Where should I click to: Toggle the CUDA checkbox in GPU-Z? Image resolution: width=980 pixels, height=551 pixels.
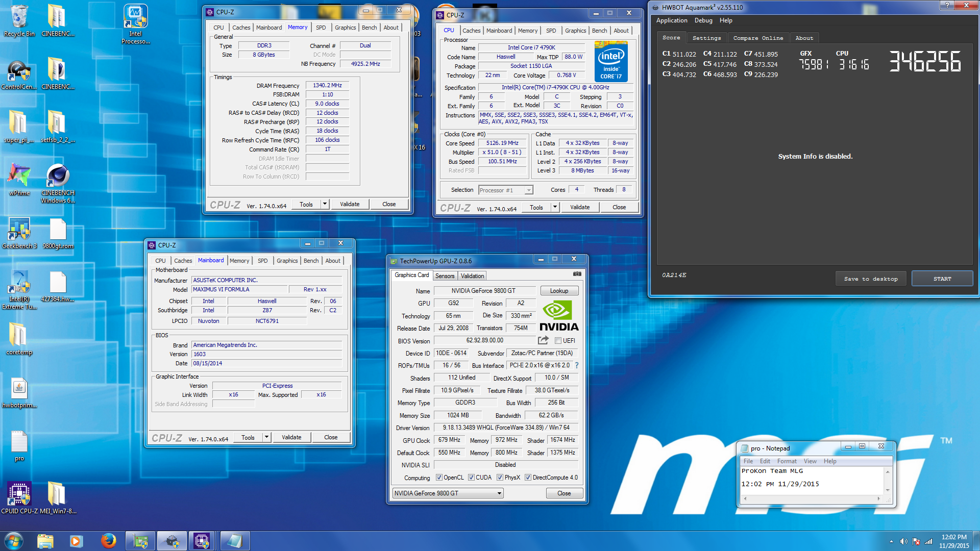point(471,478)
